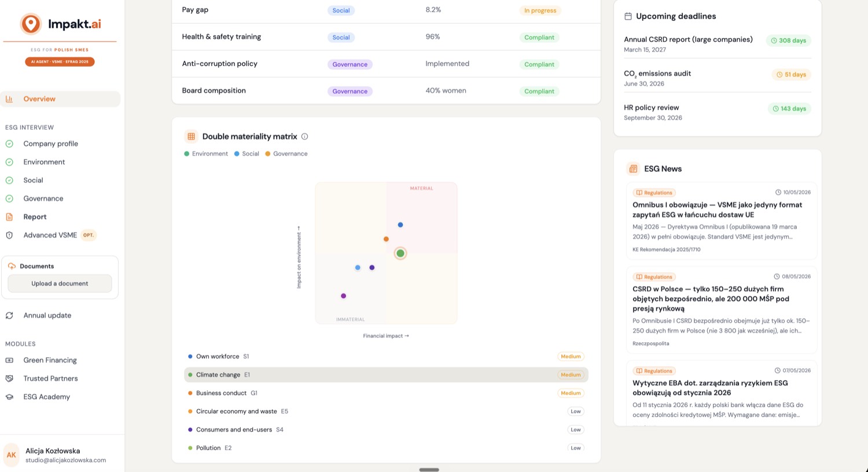The width and height of the screenshot is (868, 472).
Task: Click the Green Financing banknote icon
Action: coord(9,360)
